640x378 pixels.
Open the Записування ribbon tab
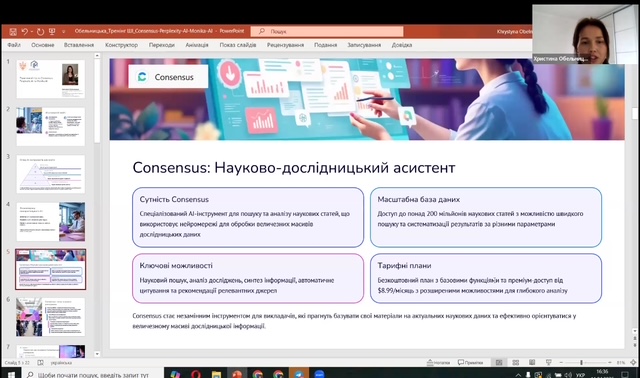(364, 45)
